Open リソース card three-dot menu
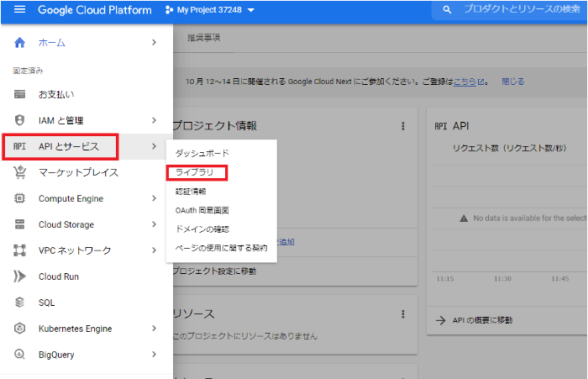Screen dimensions: 588x379 [x=403, y=314]
